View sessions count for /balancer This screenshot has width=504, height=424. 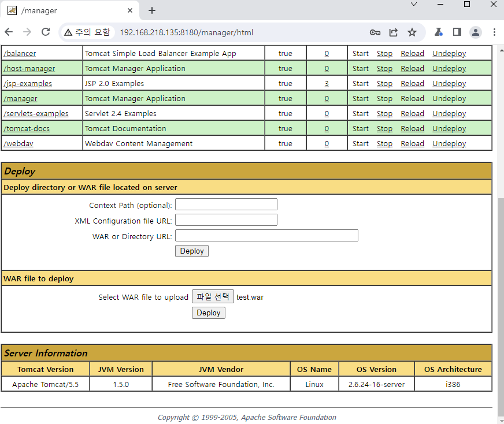327,53
